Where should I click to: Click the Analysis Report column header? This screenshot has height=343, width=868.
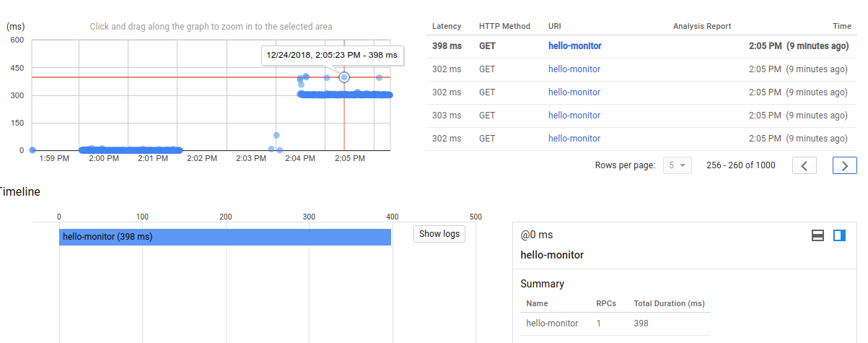pyautogui.click(x=701, y=26)
